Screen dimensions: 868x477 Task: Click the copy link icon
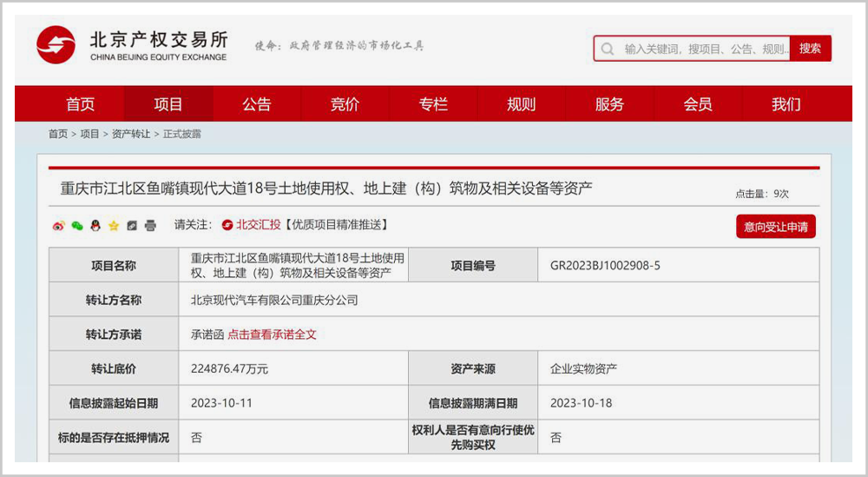coord(132,226)
